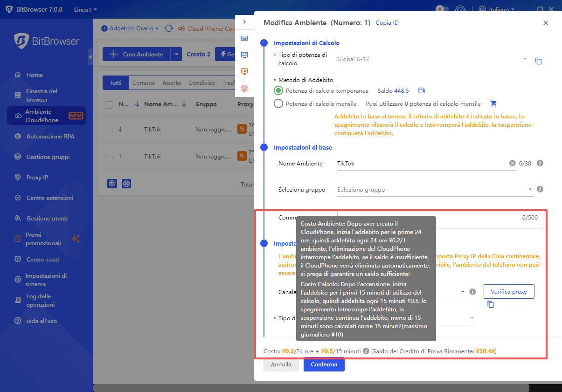Image resolution: width=562 pixels, height=392 pixels.
Task: Click the aperture icon below the table
Action: coord(111,184)
